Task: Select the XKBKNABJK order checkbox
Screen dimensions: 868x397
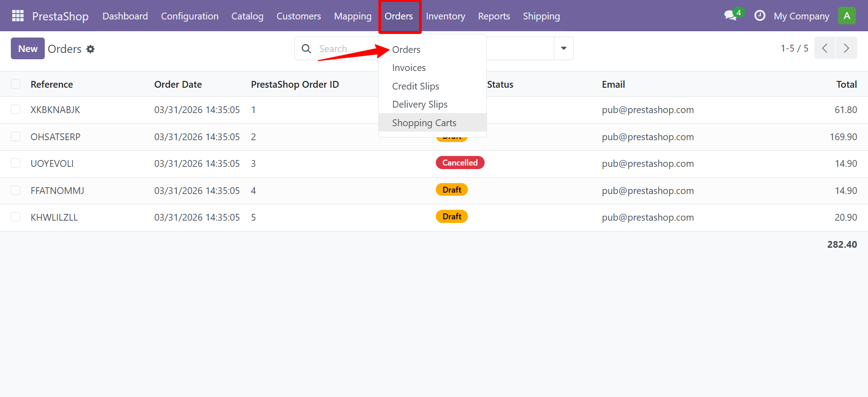Action: point(16,109)
